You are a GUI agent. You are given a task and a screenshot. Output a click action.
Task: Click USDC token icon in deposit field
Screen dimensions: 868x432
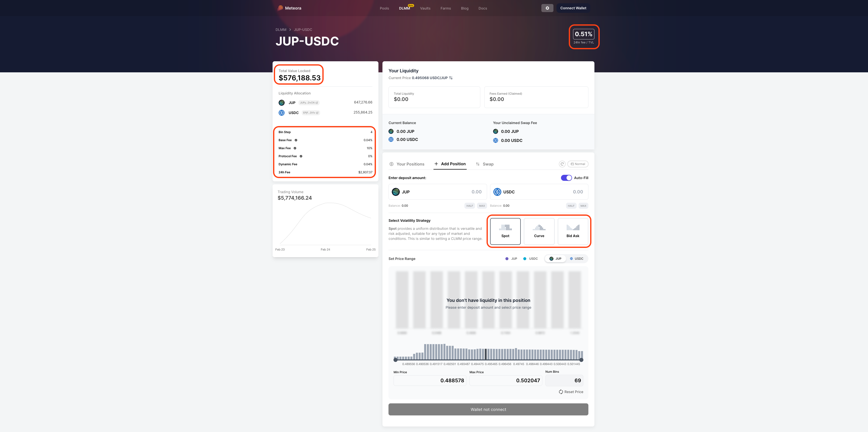click(497, 192)
